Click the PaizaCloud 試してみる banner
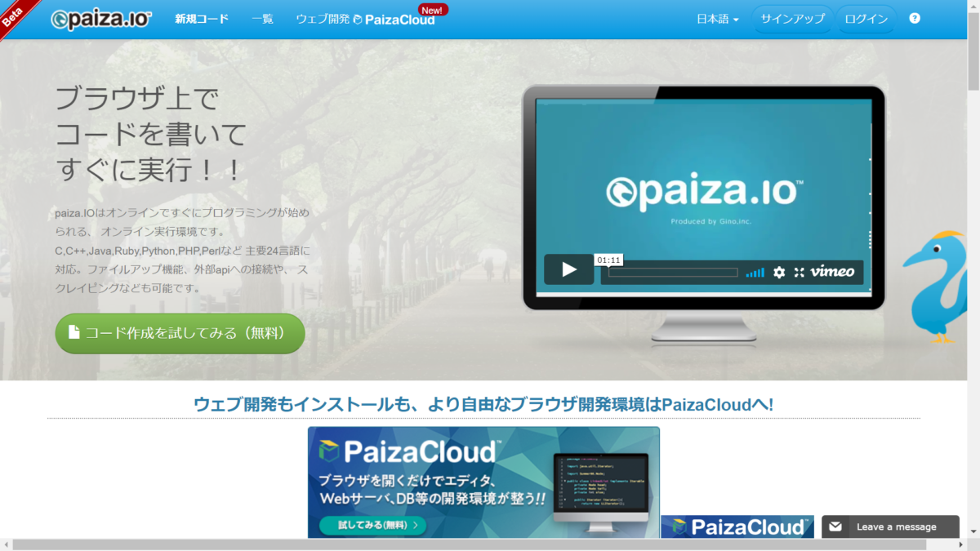The width and height of the screenshot is (980, 551). coord(372,527)
